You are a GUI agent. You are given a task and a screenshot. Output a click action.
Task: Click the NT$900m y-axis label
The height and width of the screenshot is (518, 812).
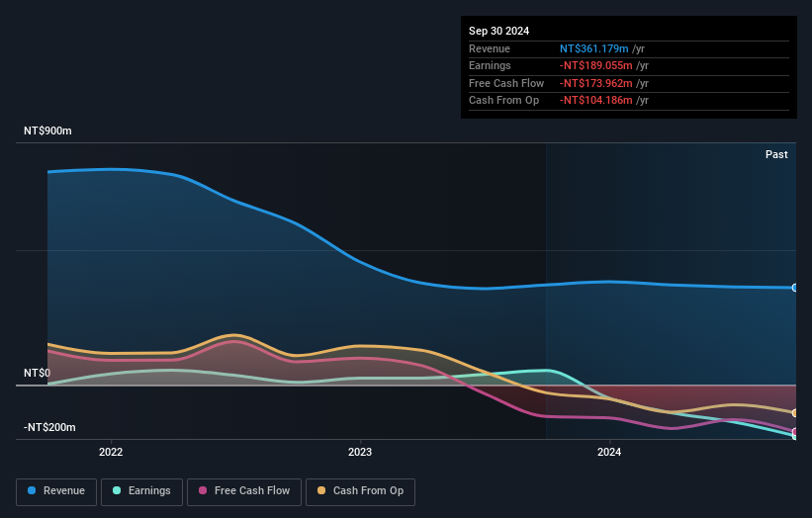[47, 130]
